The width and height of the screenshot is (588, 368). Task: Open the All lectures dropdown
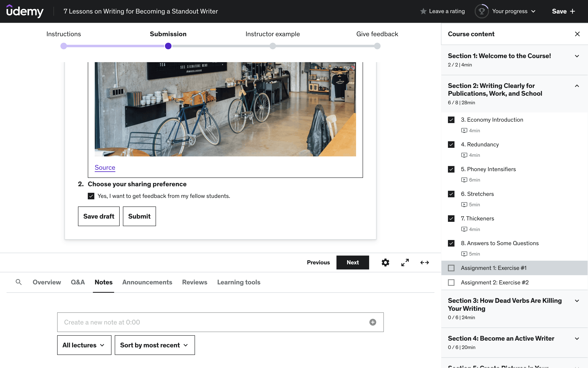84,345
